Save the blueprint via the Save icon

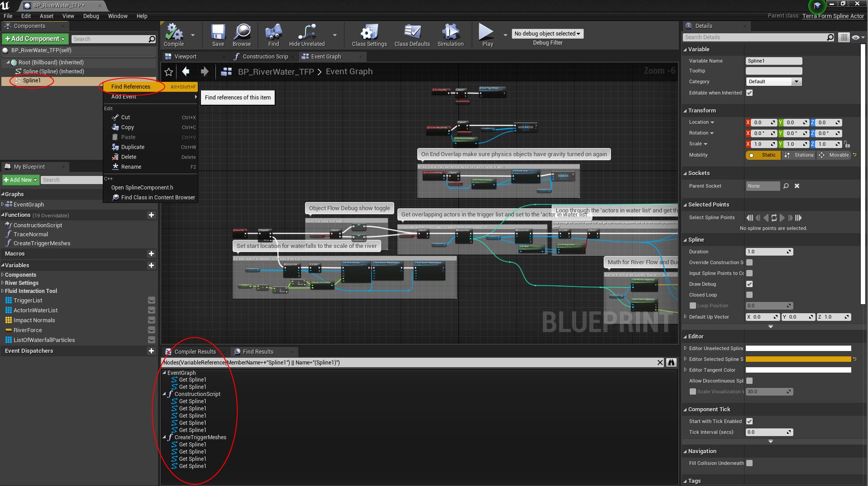[x=218, y=35]
